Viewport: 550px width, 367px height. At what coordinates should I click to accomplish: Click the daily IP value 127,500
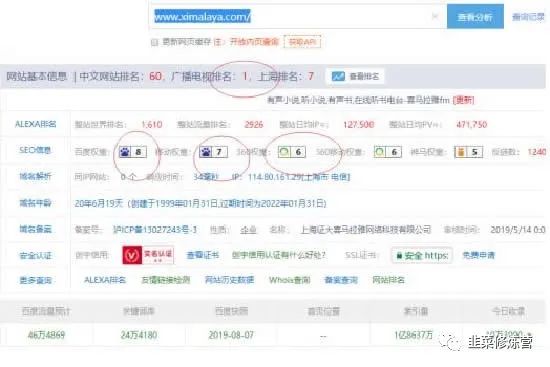point(358,124)
